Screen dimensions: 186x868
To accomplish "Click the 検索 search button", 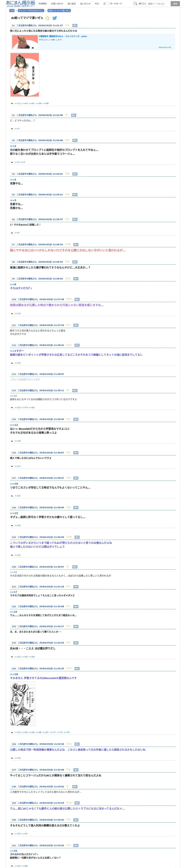I will pos(175,4).
